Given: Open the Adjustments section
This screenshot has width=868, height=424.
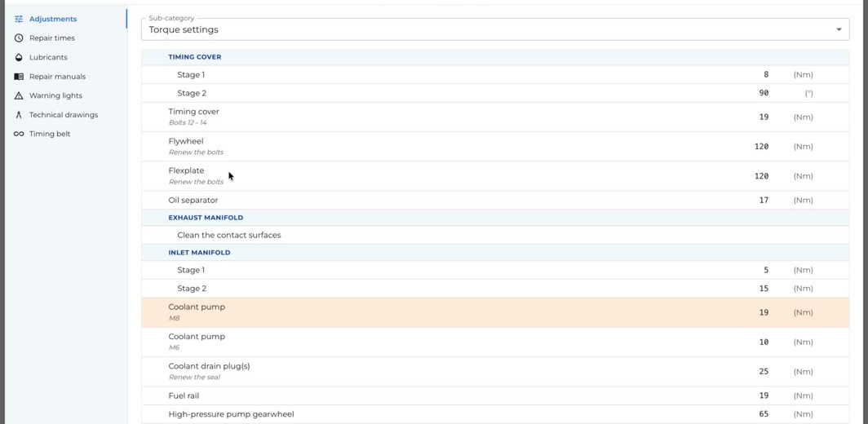Looking at the screenshot, I should (66, 19).
